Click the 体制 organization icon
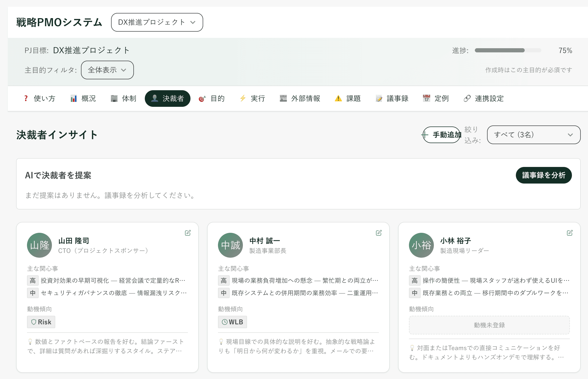The width and height of the screenshot is (588, 379). 114,99
